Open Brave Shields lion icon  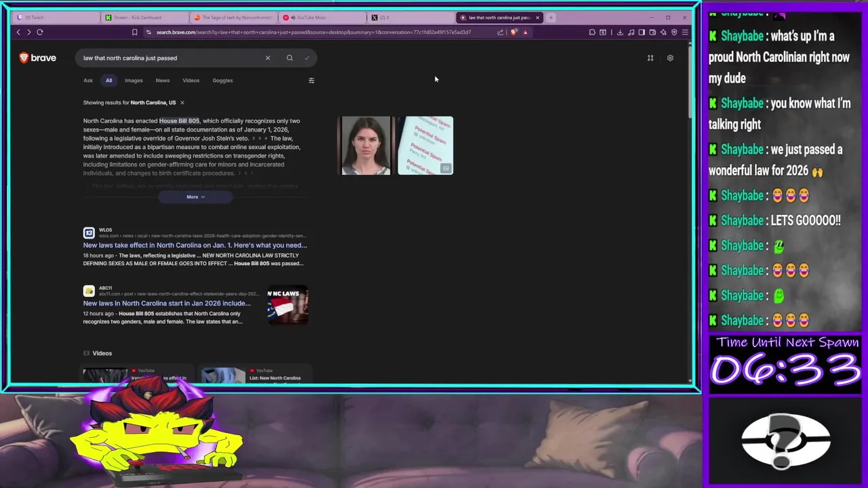(x=514, y=32)
